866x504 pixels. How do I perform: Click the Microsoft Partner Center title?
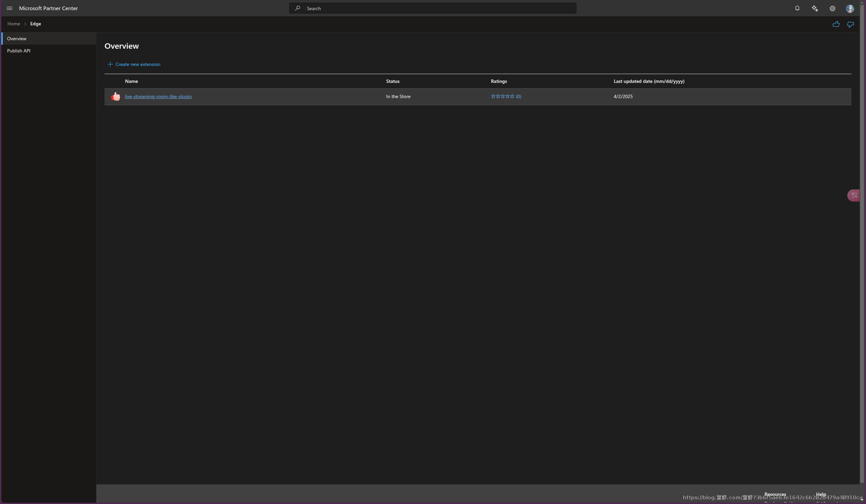click(x=48, y=8)
